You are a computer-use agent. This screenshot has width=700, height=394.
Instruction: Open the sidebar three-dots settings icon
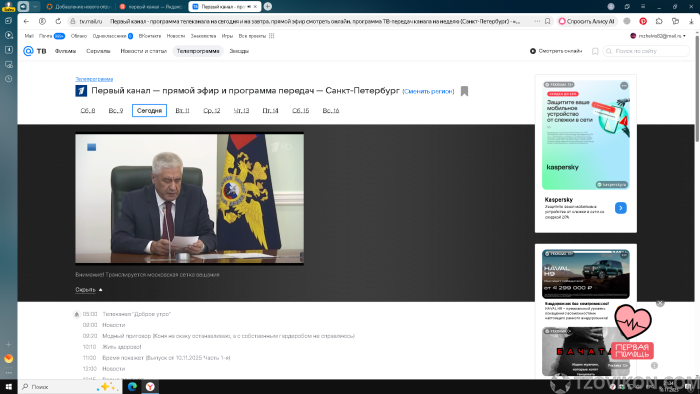tap(8, 373)
